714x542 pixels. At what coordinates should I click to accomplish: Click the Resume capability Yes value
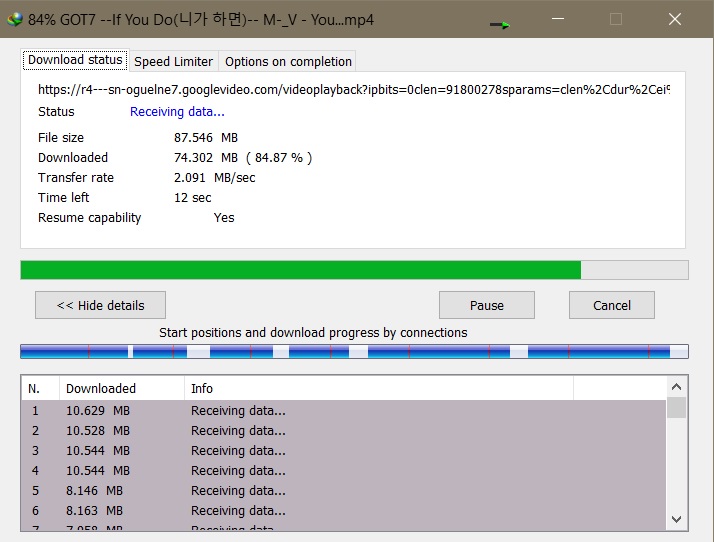click(x=224, y=218)
